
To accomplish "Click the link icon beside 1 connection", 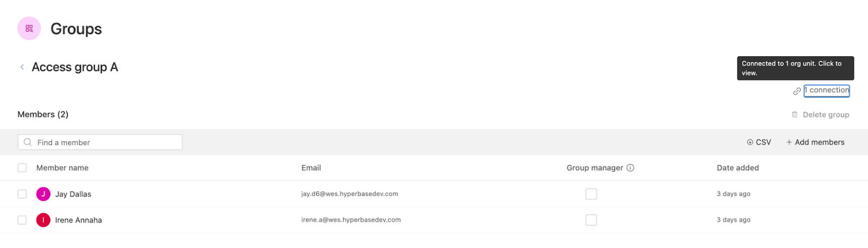I will 796,91.
